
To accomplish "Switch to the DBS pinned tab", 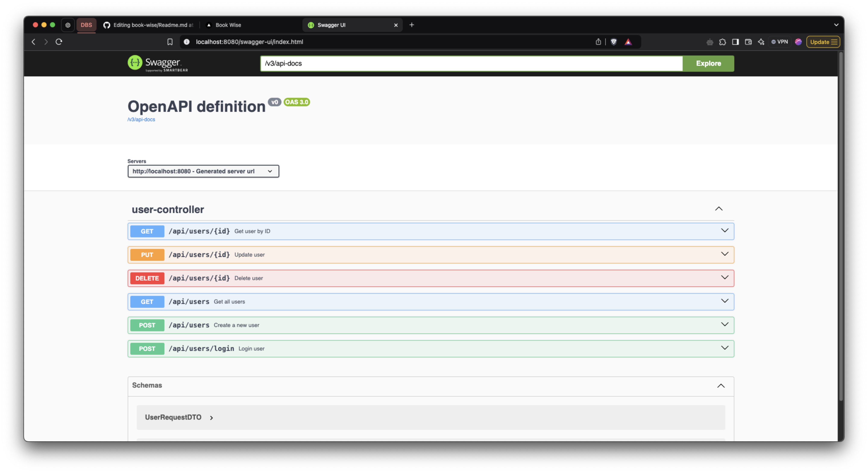I will pyautogui.click(x=86, y=25).
